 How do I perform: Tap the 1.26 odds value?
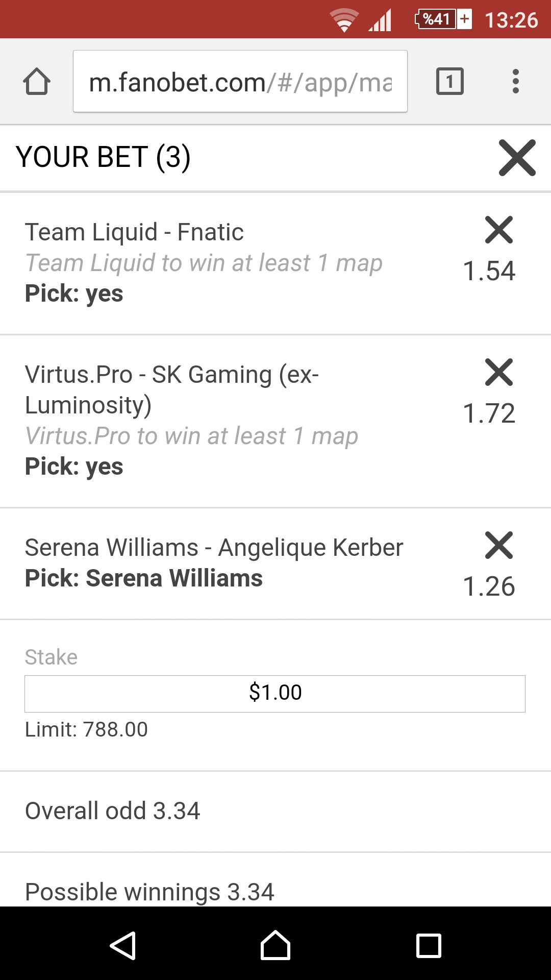[489, 586]
